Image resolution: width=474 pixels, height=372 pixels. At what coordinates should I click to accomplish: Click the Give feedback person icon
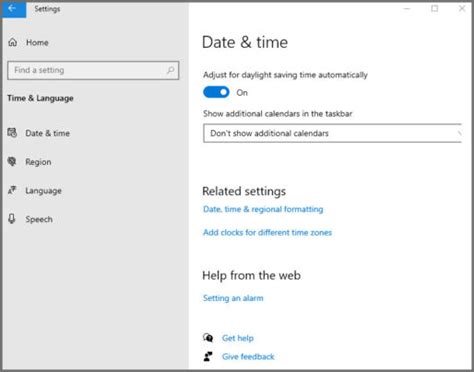(x=208, y=356)
